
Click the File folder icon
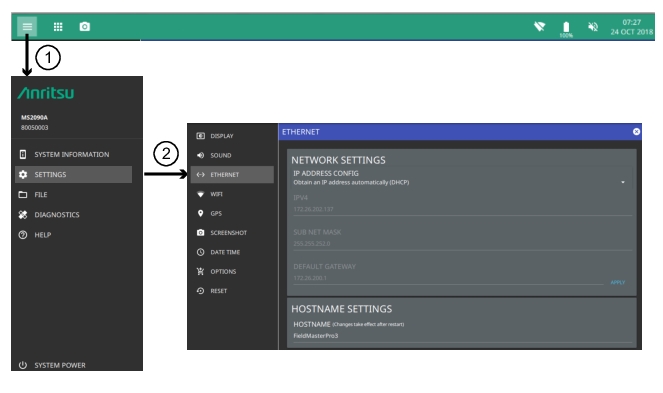point(23,195)
